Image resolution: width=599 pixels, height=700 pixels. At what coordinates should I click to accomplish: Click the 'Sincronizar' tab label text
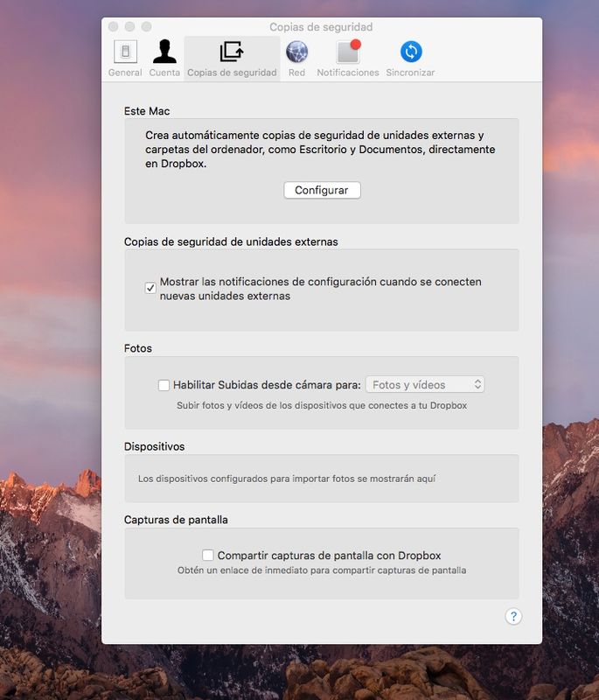pyautogui.click(x=410, y=73)
